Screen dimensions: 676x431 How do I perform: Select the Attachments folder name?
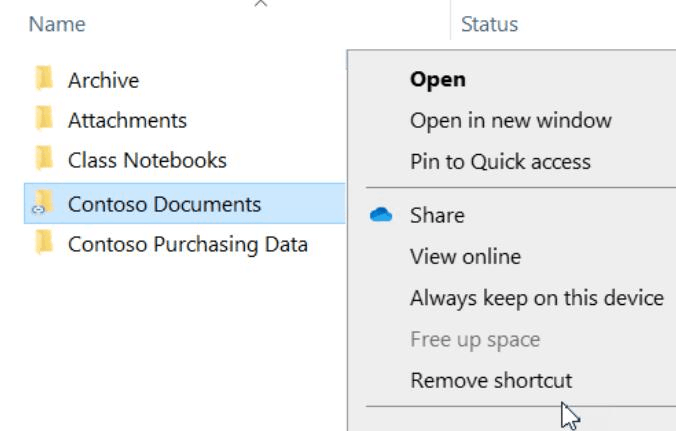click(x=127, y=120)
